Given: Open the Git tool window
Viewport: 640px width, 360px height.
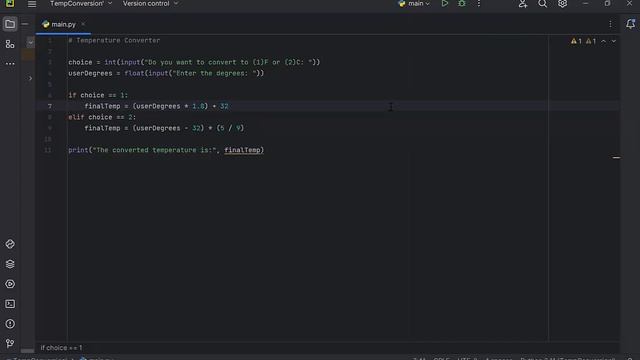Looking at the screenshot, I should pos(10,344).
